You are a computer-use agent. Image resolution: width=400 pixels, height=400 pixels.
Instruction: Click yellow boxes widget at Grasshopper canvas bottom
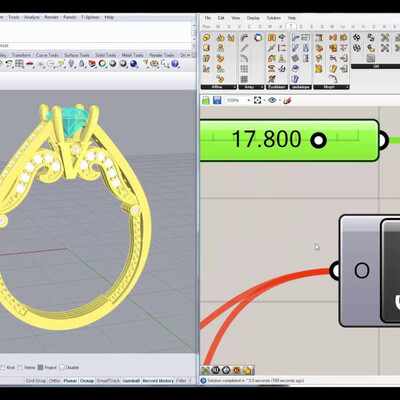(x=247, y=370)
